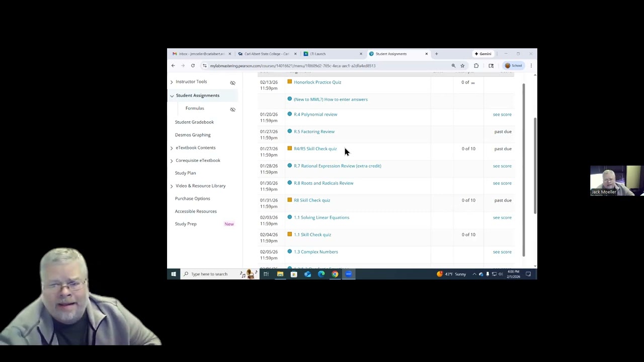
Task: Bookmark this page with the star icon
Action: [462, 66]
